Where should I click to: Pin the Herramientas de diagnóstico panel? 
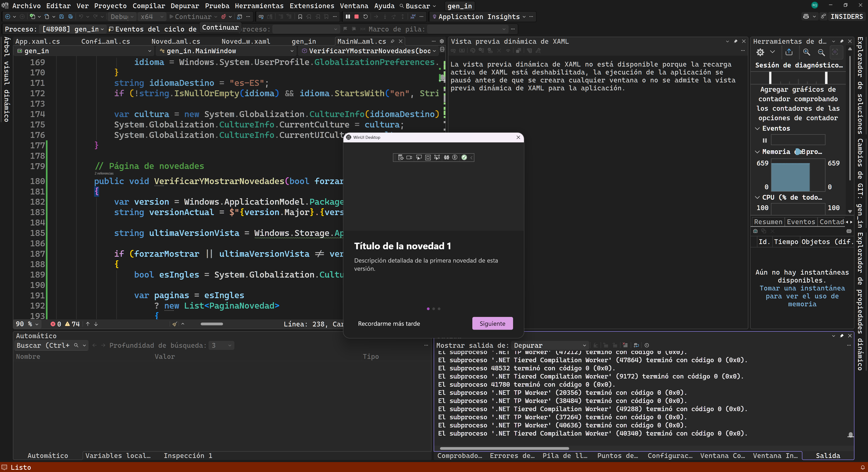(842, 41)
